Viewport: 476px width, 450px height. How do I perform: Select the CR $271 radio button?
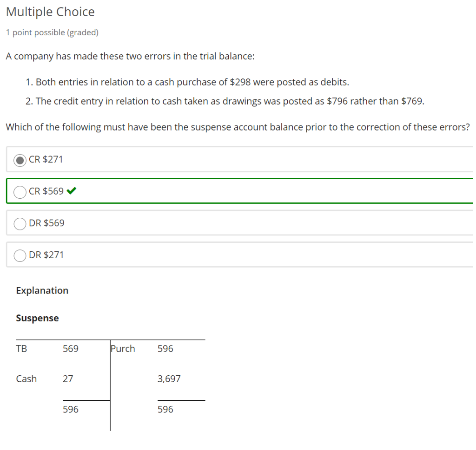click(x=20, y=160)
